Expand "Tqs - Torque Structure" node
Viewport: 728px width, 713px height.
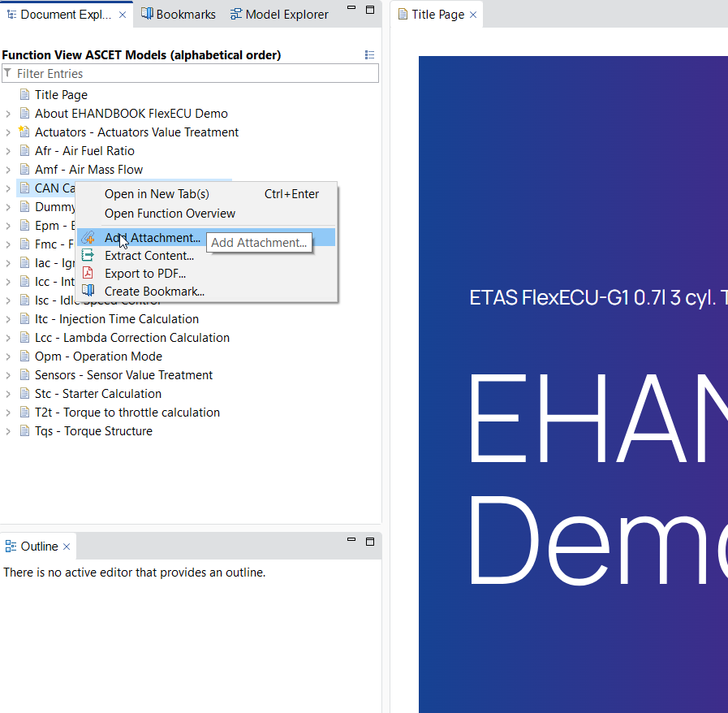click(6, 430)
